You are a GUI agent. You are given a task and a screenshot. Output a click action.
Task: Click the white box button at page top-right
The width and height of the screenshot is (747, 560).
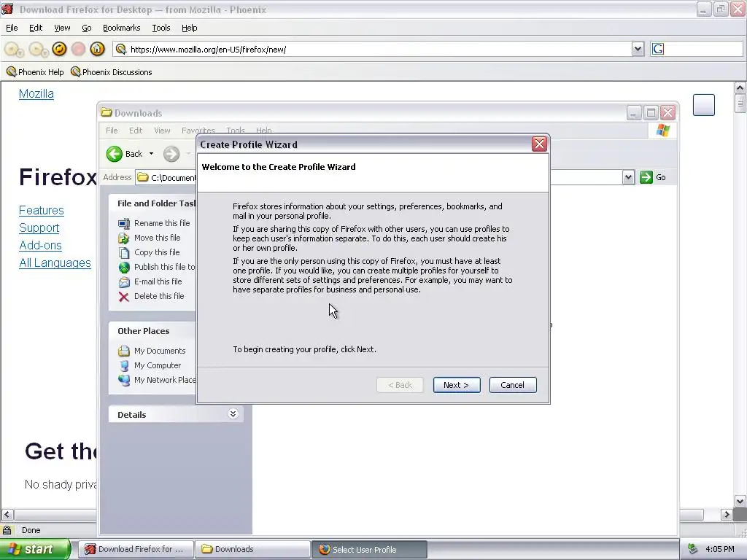704,105
